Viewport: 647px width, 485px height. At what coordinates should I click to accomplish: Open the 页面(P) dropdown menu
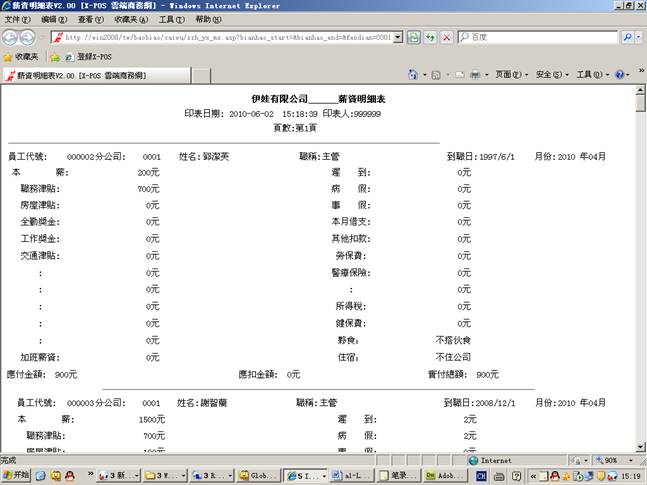510,75
